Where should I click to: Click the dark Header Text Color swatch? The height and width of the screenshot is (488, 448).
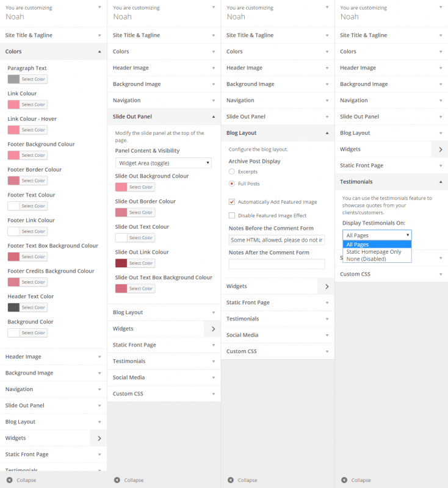pos(13,307)
